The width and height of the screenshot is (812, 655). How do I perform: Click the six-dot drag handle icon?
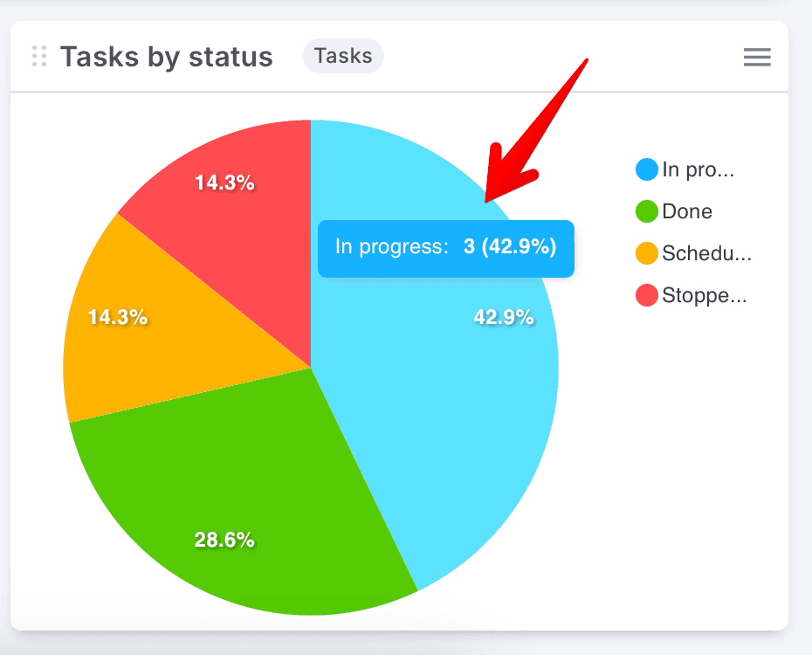point(38,57)
